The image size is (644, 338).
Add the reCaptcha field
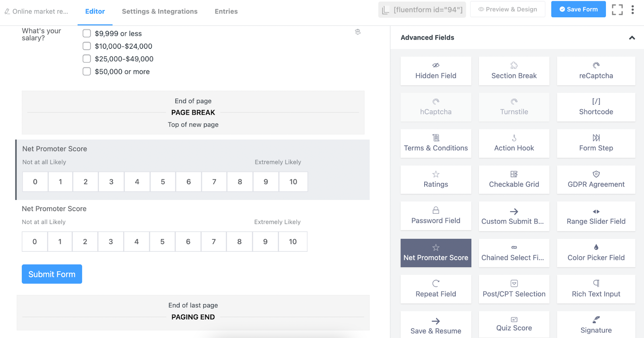596,71
